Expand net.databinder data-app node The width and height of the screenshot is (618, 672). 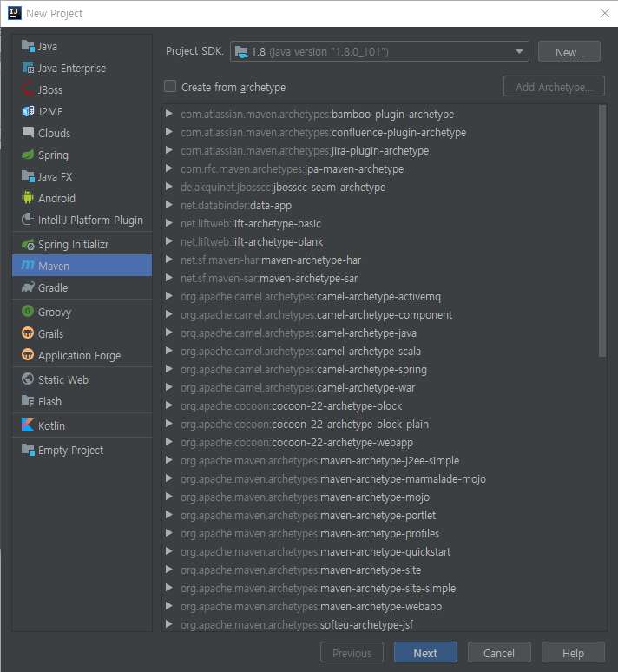point(169,205)
